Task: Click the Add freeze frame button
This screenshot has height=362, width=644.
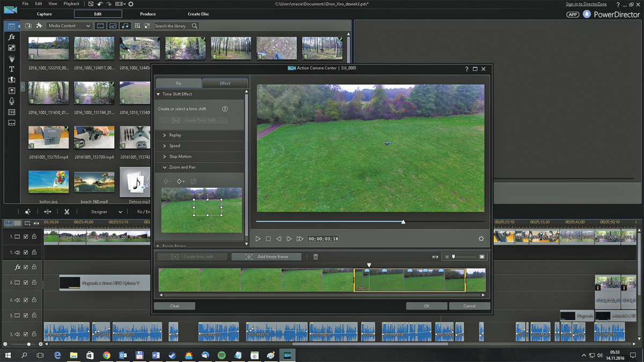Action: click(x=266, y=257)
